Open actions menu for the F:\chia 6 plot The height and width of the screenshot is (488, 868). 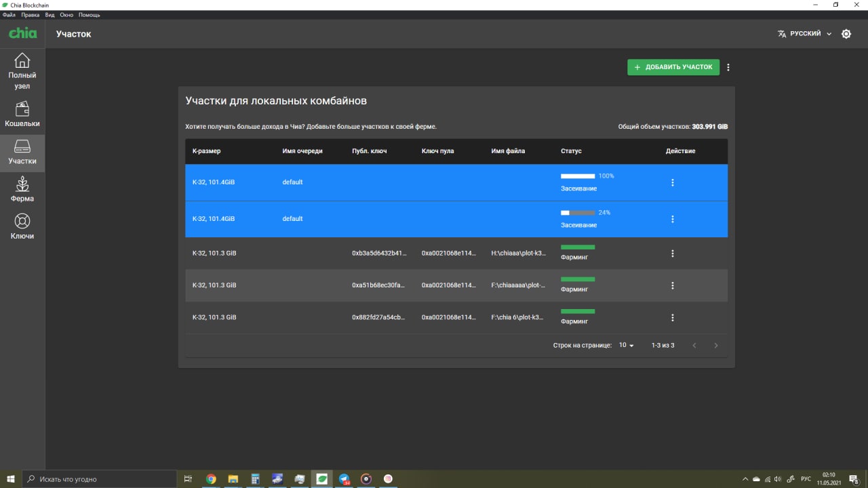(x=672, y=317)
